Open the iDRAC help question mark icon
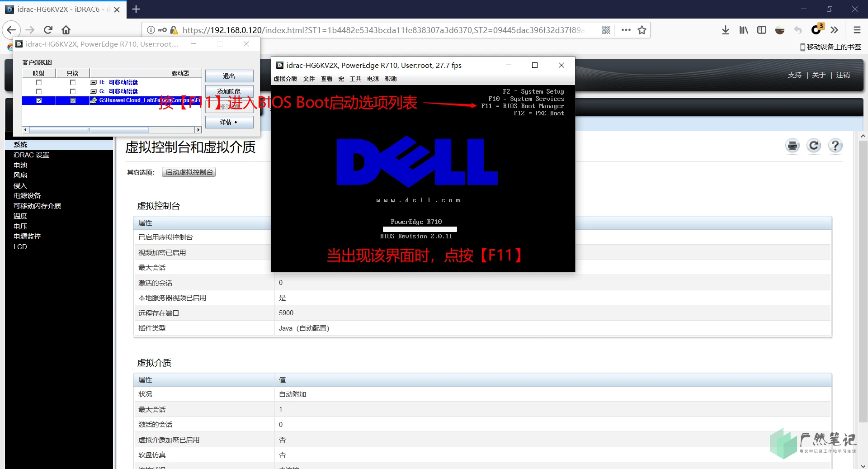The width and height of the screenshot is (868, 469). [x=835, y=146]
